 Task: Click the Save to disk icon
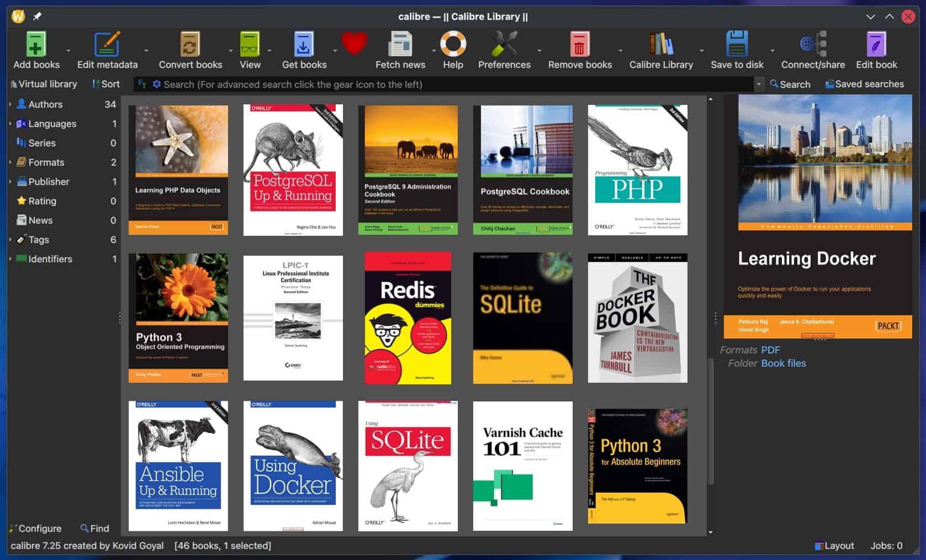coord(737,44)
